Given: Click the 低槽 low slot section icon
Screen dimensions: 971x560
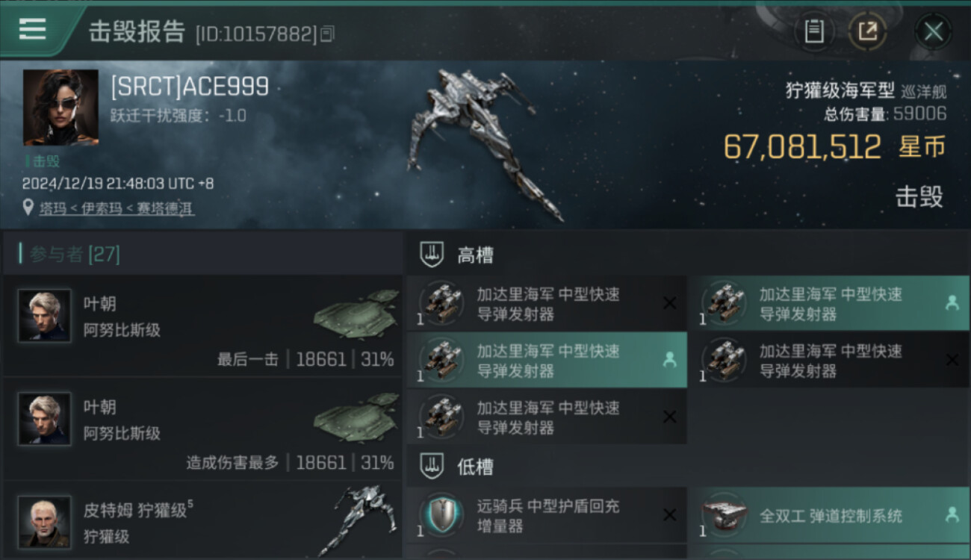Looking at the screenshot, I should pyautogui.click(x=432, y=467).
